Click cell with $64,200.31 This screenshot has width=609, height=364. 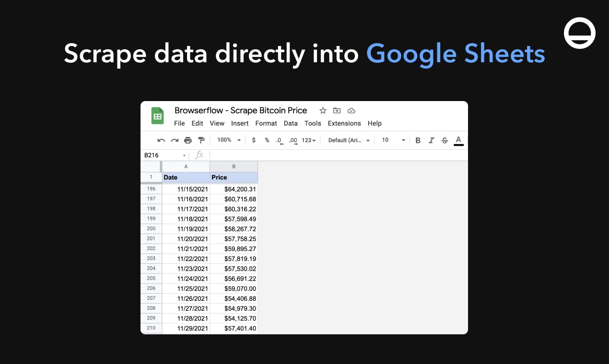[x=234, y=189]
